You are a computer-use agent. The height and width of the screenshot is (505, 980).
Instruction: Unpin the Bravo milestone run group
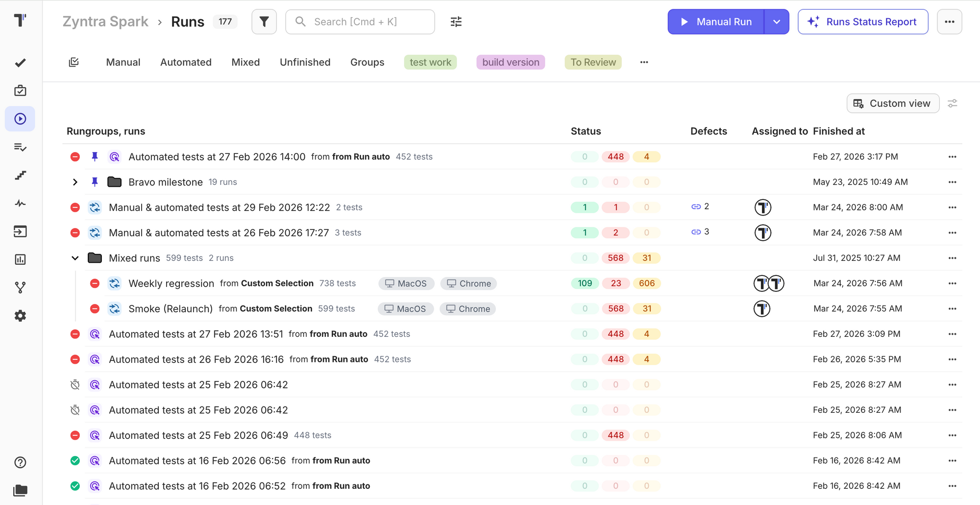(95, 182)
